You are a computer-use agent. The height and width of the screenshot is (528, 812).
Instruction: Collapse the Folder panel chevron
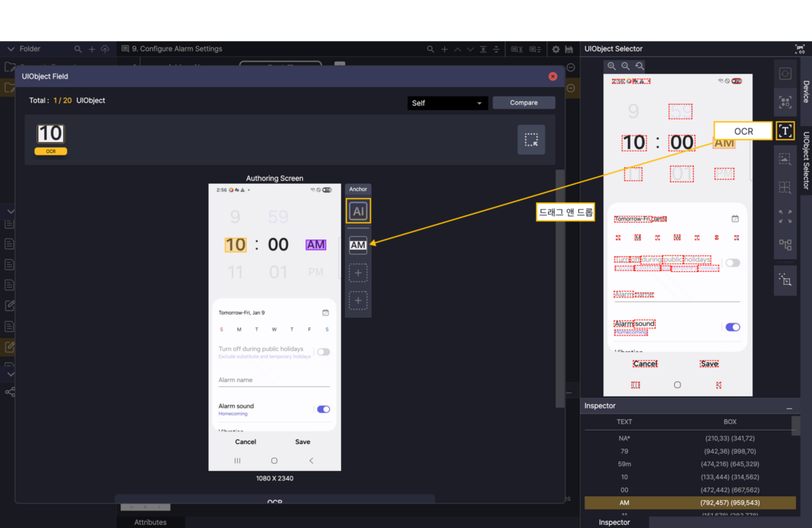point(11,49)
